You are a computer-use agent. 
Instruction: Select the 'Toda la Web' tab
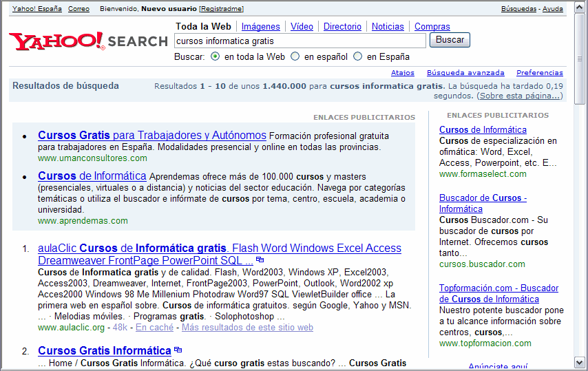coord(203,27)
